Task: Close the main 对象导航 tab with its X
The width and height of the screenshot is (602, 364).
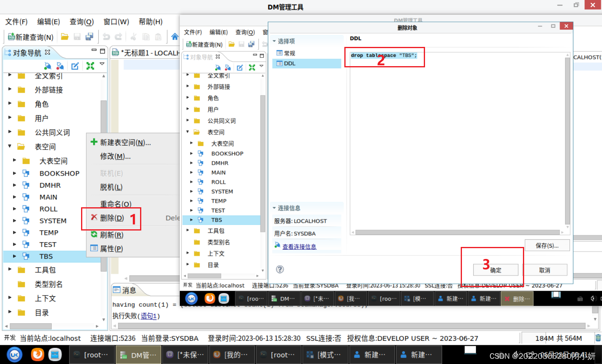Action: point(48,52)
